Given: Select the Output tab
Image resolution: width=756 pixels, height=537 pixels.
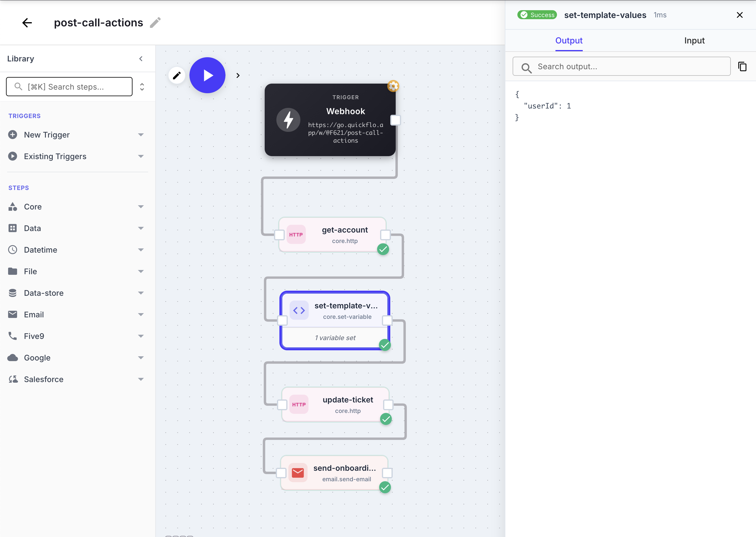Looking at the screenshot, I should (568, 40).
